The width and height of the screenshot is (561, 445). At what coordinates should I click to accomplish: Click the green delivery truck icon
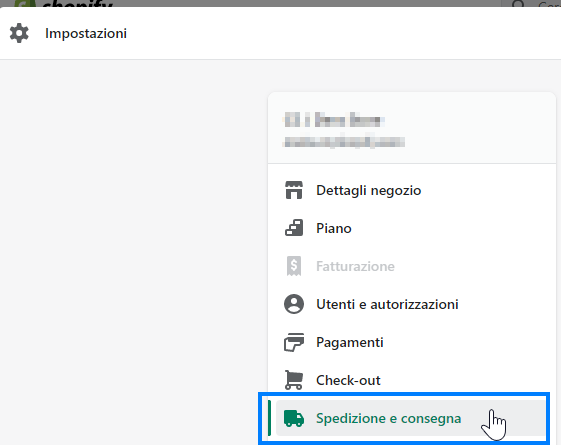[x=294, y=418]
